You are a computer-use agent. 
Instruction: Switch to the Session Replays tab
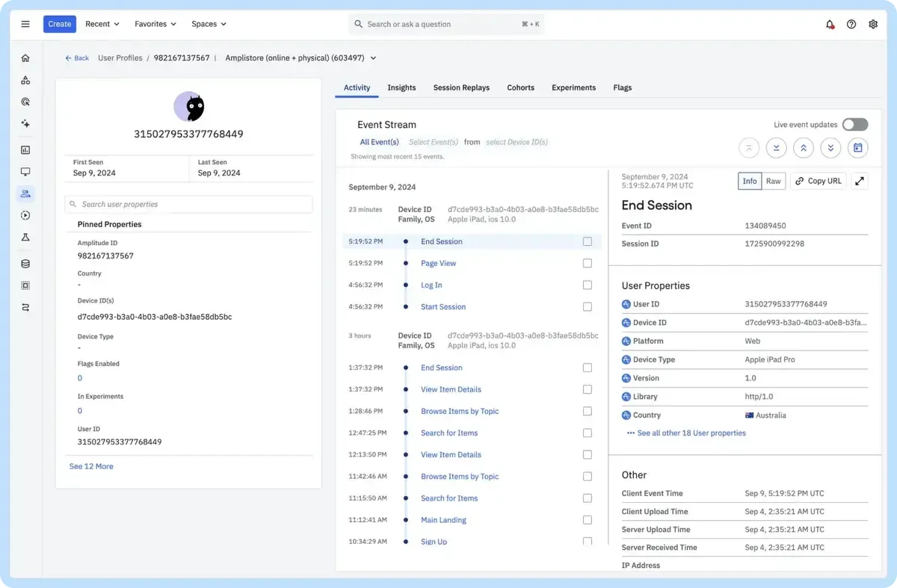(461, 87)
